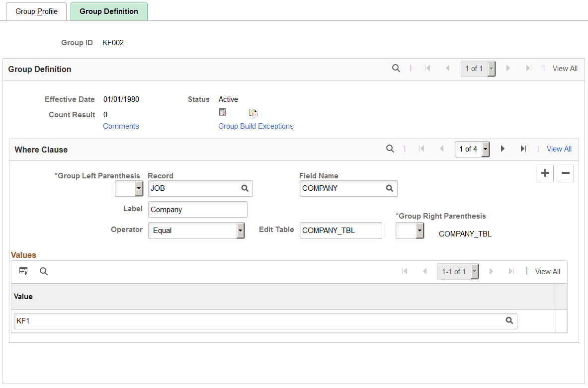Show the next Where Clause row arrow
Image resolution: width=588 pixels, height=388 pixels.
pos(502,149)
